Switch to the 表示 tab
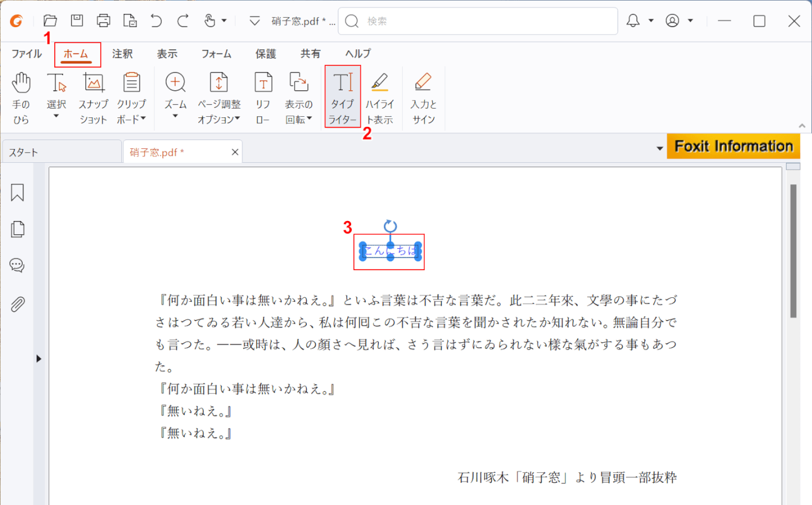The image size is (812, 505). tap(167, 54)
